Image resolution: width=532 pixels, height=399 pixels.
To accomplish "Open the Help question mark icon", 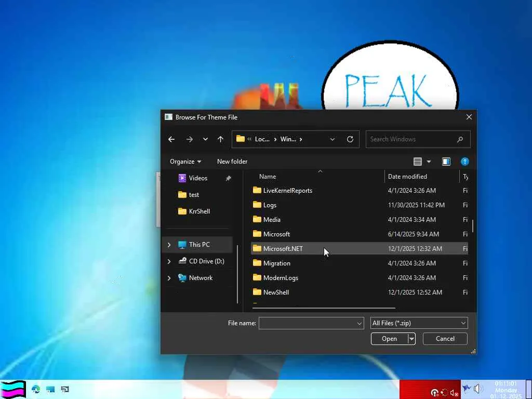I will (465, 162).
